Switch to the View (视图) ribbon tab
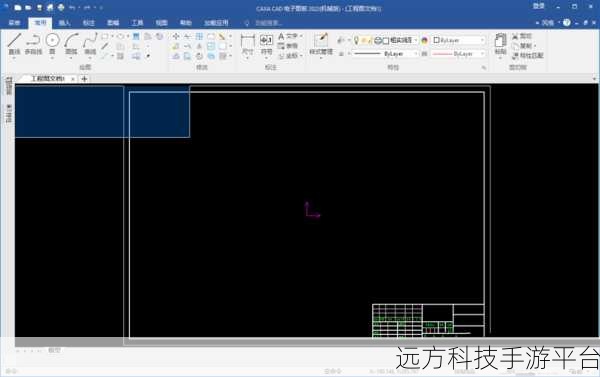600x377 pixels. point(161,23)
